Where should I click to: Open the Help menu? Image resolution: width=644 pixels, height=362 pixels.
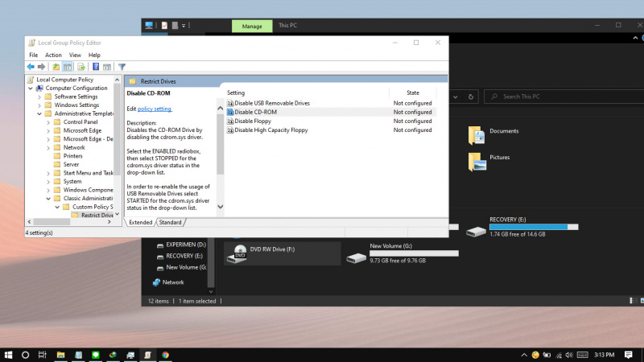click(94, 55)
